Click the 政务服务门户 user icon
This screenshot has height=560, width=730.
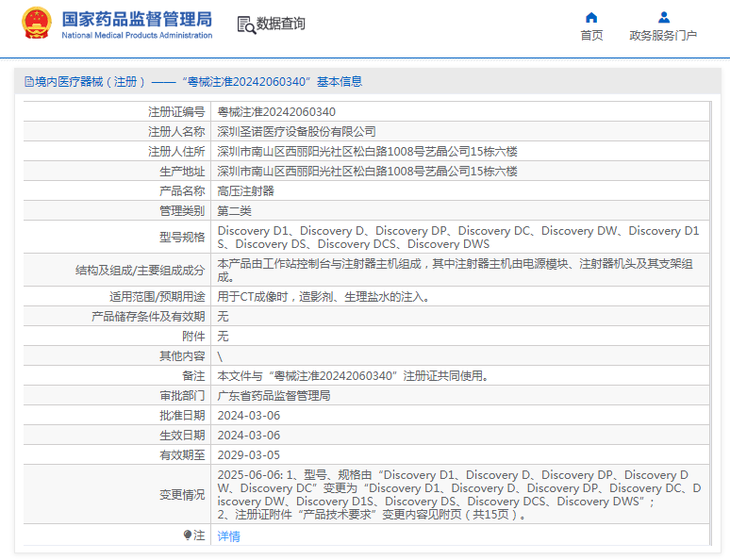(x=664, y=18)
